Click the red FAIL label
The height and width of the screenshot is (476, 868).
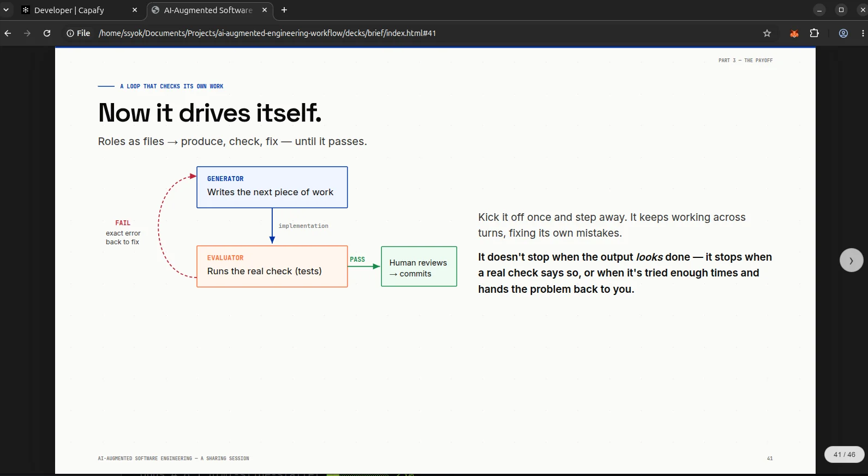click(x=123, y=223)
